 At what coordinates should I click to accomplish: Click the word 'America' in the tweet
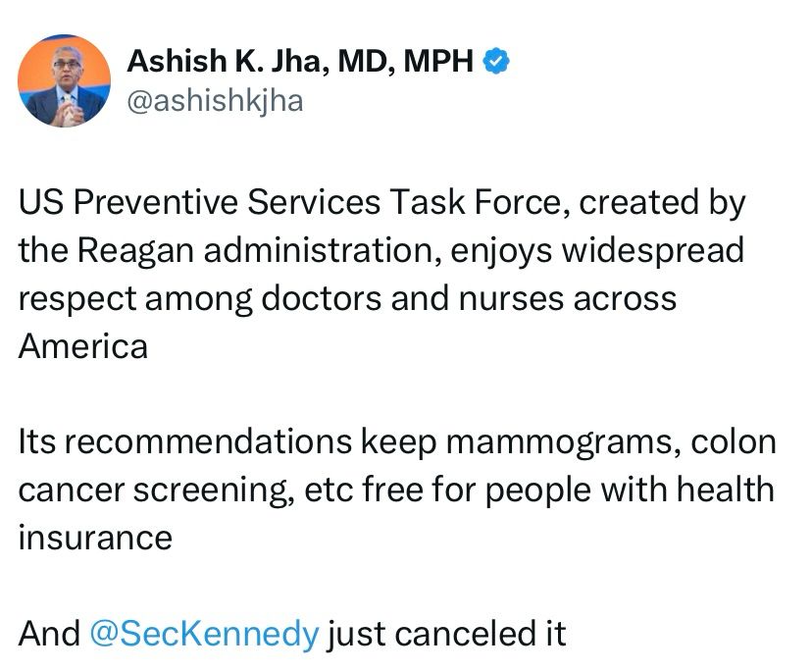82,345
